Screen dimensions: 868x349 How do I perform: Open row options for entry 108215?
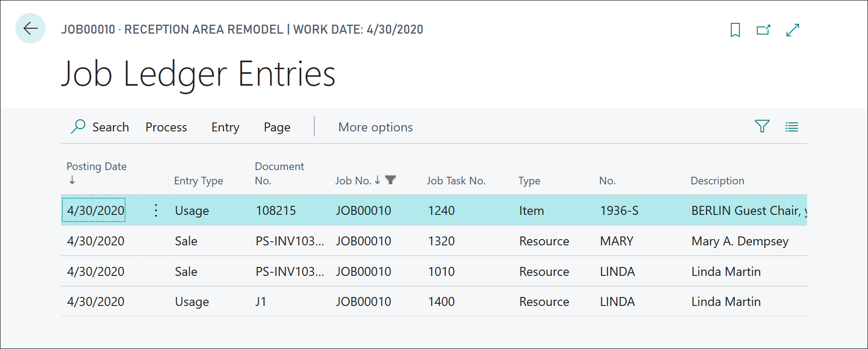(x=156, y=210)
